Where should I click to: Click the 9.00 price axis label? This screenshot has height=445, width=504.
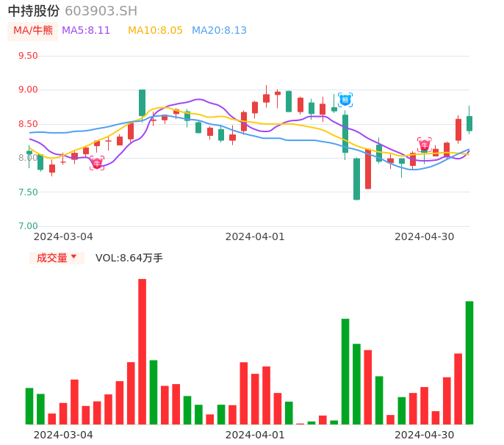(28, 90)
